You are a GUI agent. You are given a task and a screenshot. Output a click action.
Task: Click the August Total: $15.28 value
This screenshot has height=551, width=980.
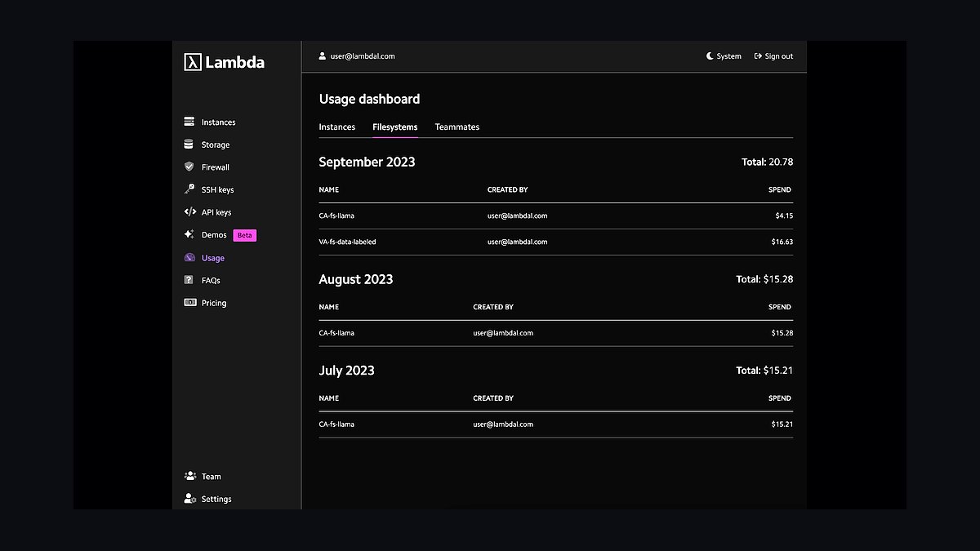click(x=764, y=279)
